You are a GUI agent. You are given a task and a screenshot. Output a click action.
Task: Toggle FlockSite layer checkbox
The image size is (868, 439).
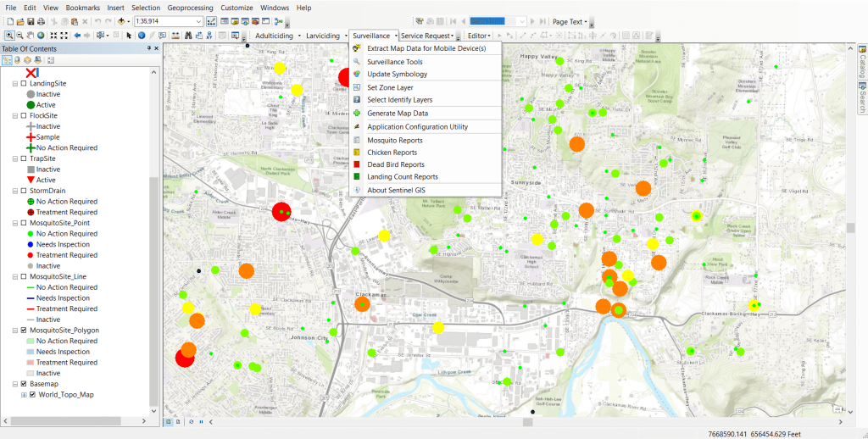pos(23,116)
